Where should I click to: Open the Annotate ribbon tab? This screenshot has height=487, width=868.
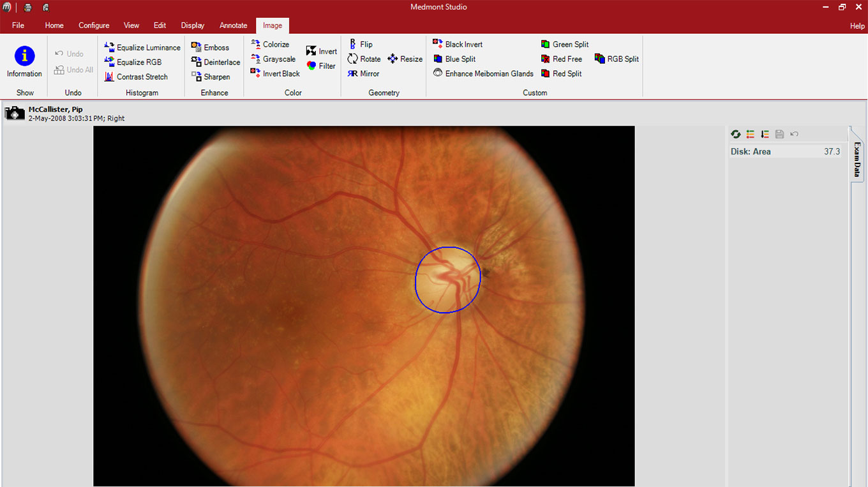click(233, 26)
